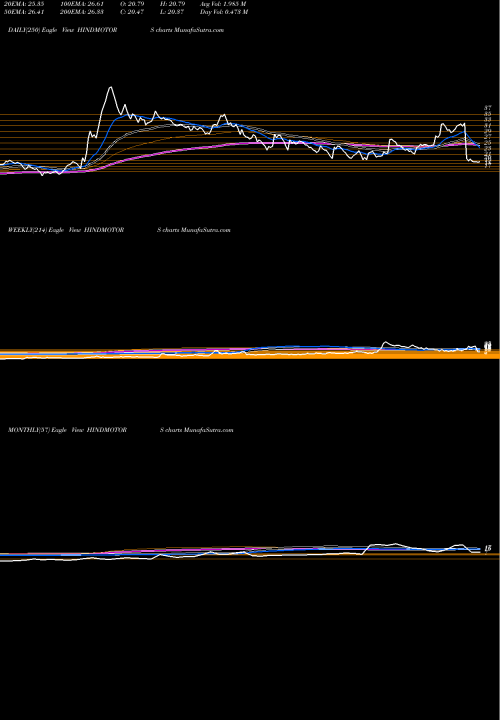Select the close price C: 20.47
The width and height of the screenshot is (500, 720).
tap(133, 12)
